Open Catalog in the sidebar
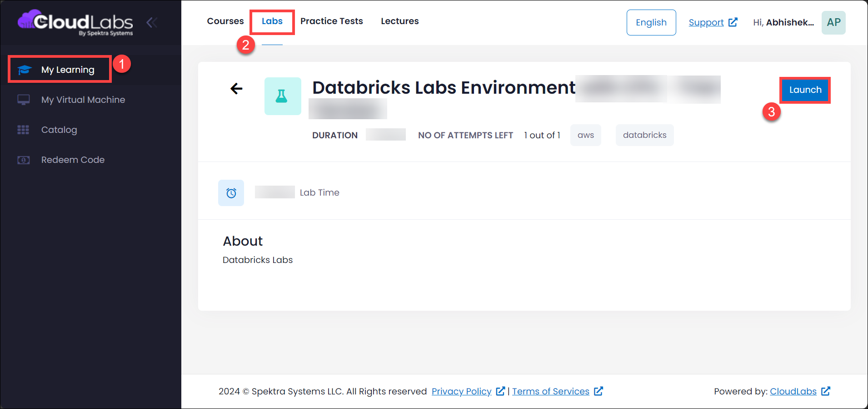 (x=59, y=130)
